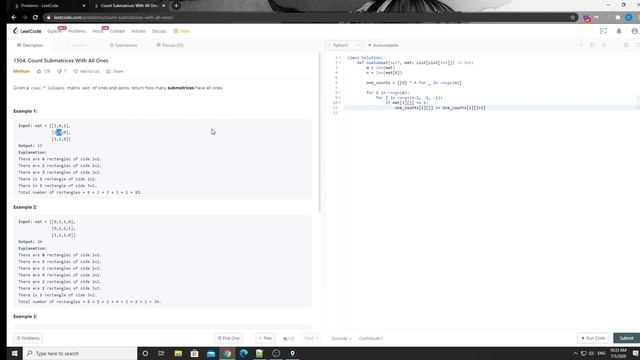Open the LeetCode playground icon
Screen dimensions: 640x360
(x=603, y=31)
